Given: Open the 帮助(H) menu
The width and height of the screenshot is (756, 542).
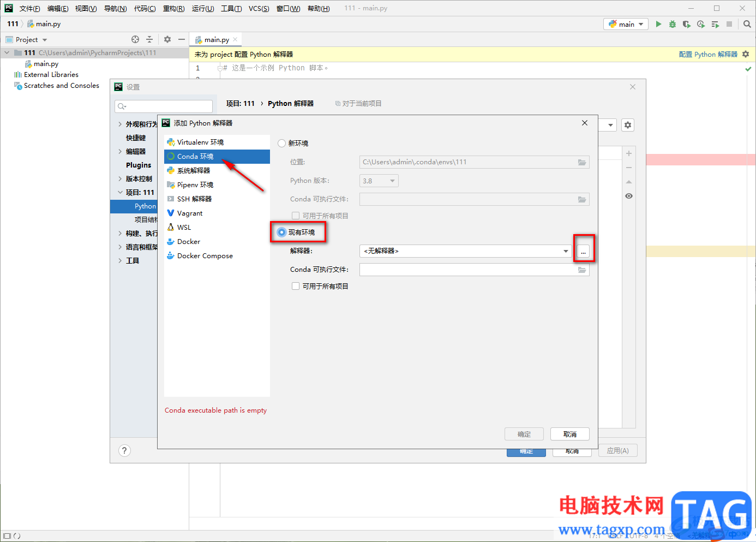Looking at the screenshot, I should click(x=319, y=8).
